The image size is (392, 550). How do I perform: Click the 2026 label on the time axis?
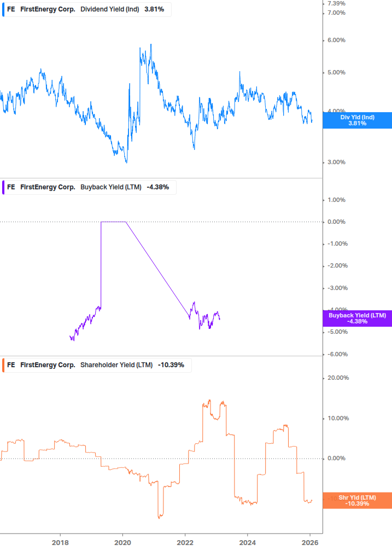(310, 543)
